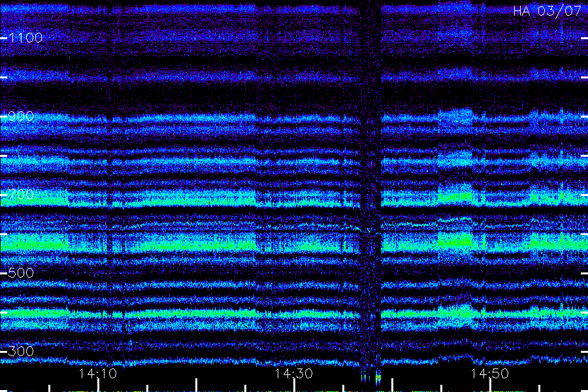
Task: Click the 300 frequency axis label
Action: click(21, 351)
